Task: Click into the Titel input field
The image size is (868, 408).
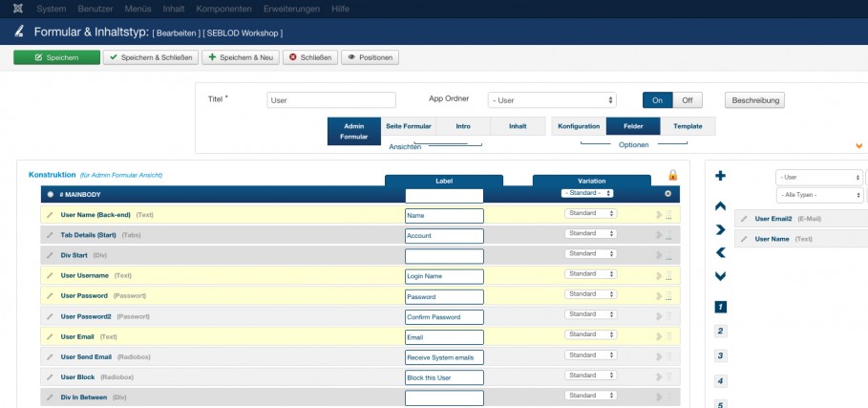Action: tap(331, 100)
